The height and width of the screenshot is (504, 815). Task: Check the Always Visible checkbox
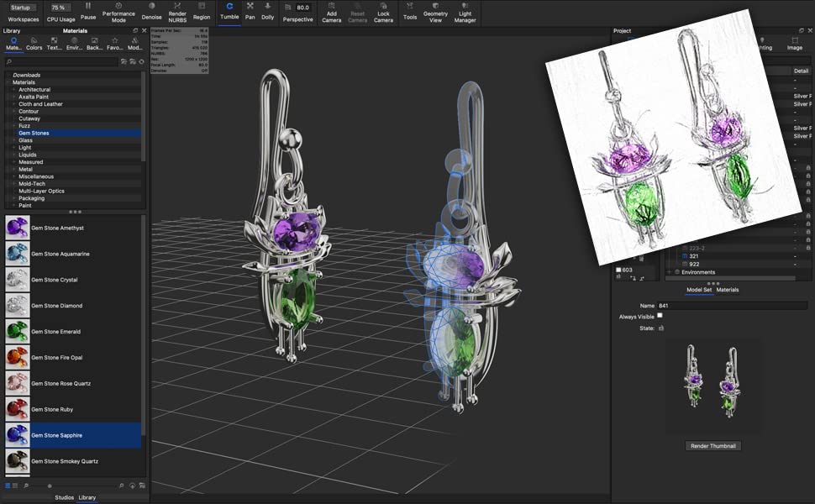(660, 316)
